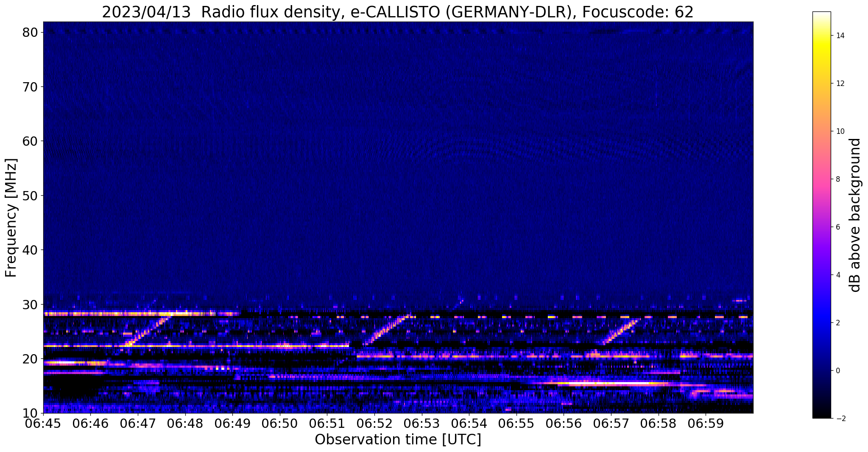Click the 06:54 time tick label

pos(469,423)
